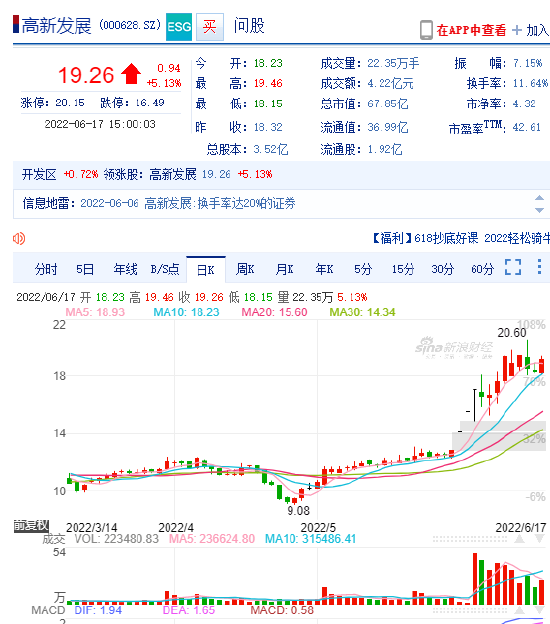Click the 市盈率TTM 42.61 value
The width and height of the screenshot is (550, 624).
[x=527, y=127]
